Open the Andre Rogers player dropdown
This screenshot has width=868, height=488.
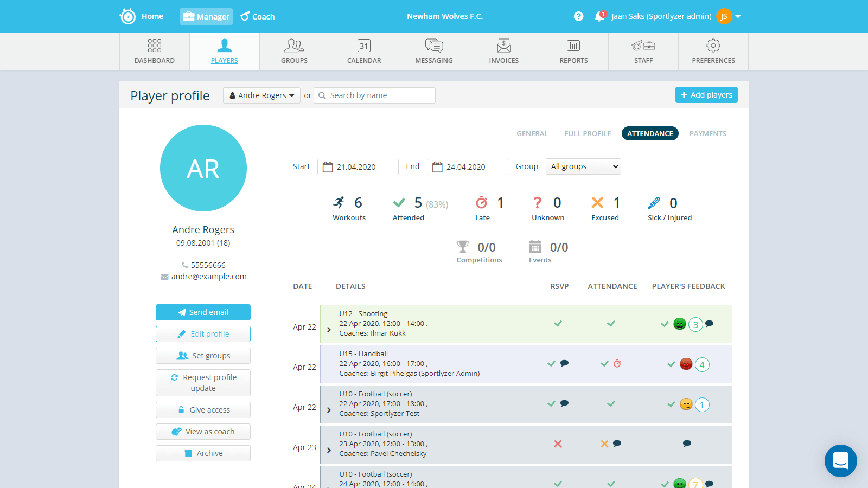(x=261, y=95)
